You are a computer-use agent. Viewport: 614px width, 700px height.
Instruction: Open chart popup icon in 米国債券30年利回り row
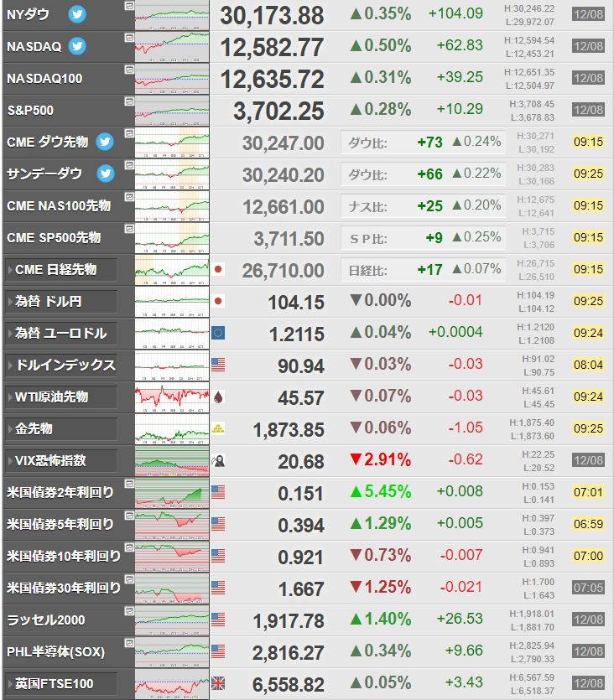129,579
